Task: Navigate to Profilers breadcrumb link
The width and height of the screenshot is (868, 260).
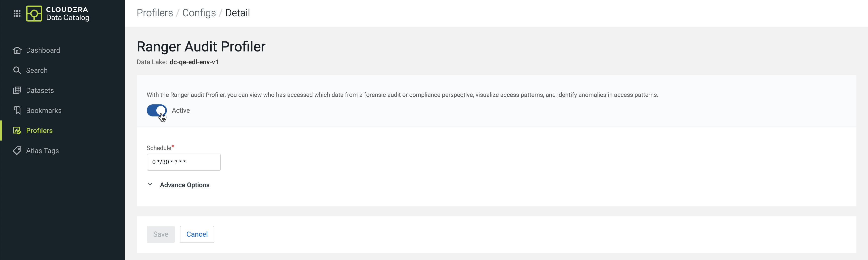Action: coord(155,13)
